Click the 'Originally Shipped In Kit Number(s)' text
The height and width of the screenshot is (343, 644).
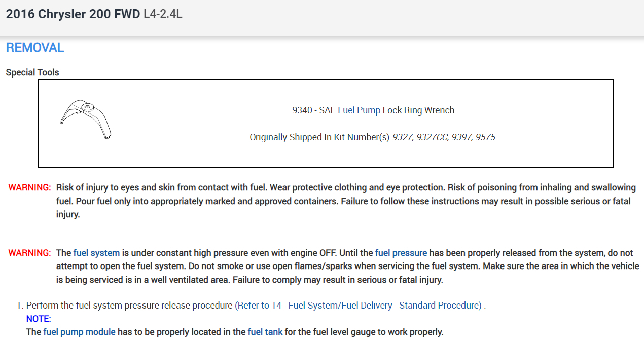(x=319, y=137)
